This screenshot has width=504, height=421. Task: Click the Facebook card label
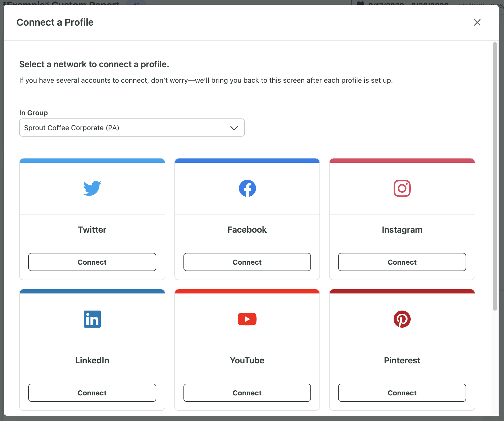point(247,230)
